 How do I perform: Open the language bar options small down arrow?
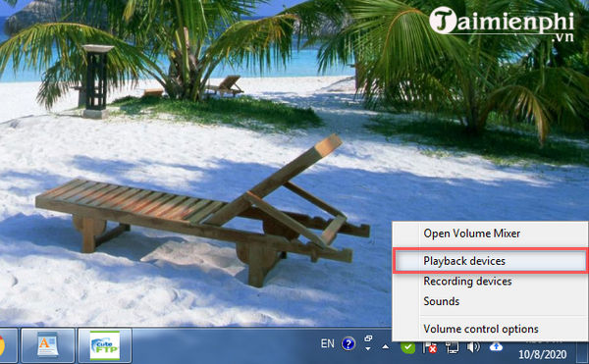coord(368,349)
